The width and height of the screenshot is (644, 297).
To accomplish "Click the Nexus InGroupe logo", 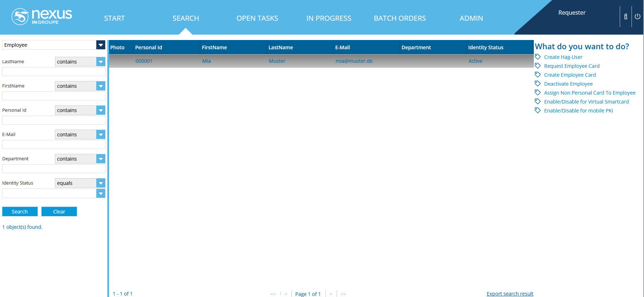I will pos(42,17).
